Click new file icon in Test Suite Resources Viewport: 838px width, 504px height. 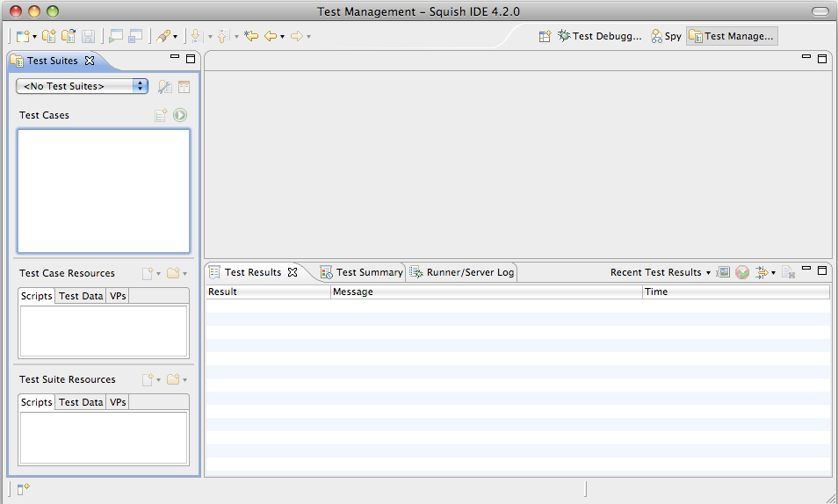click(x=148, y=379)
